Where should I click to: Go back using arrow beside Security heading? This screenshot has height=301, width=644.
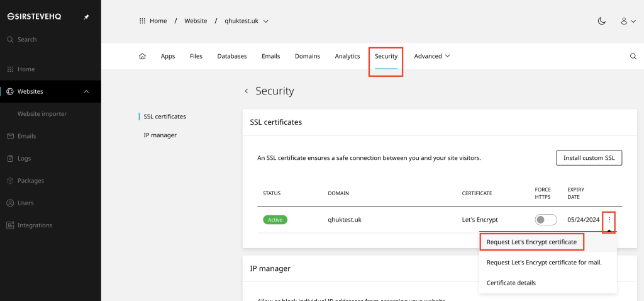click(x=247, y=91)
